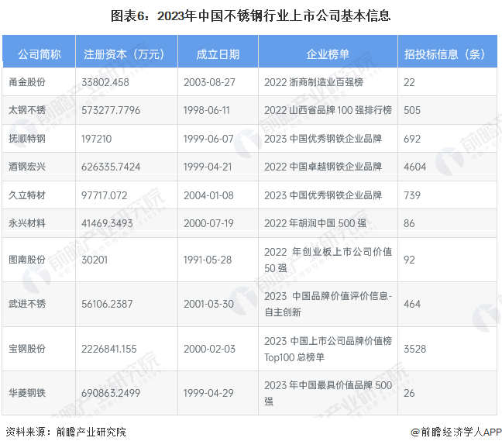
Task: Select company name 太钢不锈
Action: (27, 110)
